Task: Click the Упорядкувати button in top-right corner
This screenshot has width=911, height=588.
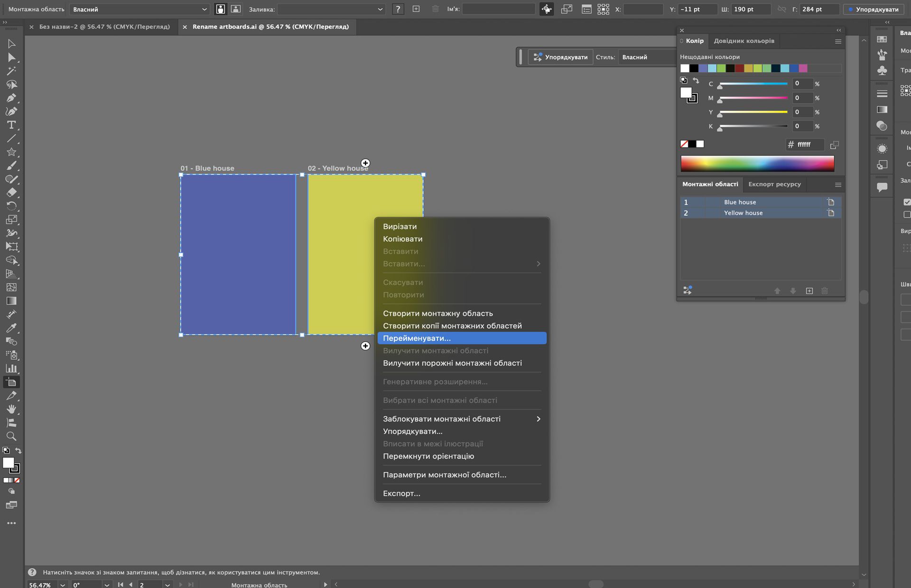Action: click(874, 9)
